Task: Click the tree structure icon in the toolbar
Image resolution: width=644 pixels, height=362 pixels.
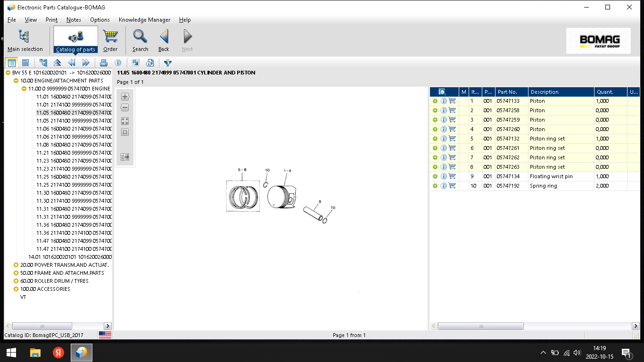Action: coord(43,63)
